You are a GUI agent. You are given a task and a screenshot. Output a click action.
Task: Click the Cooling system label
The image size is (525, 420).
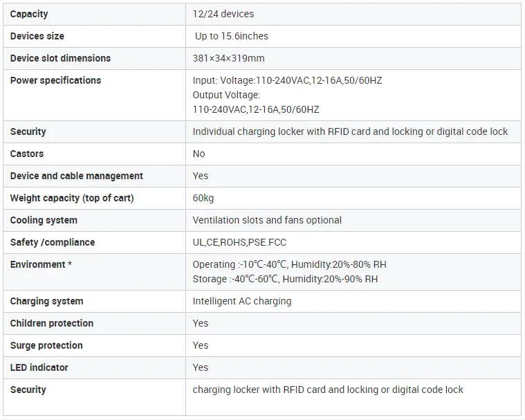pyautogui.click(x=44, y=220)
